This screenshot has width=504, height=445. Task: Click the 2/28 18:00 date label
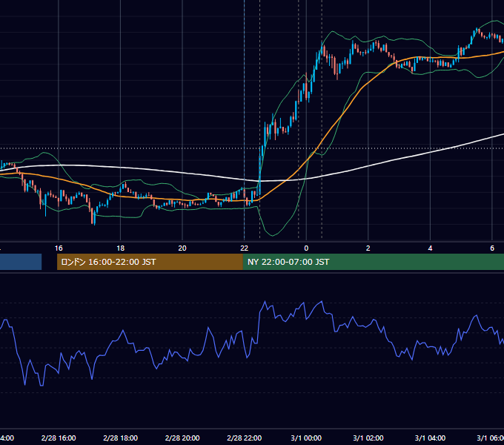click(121, 438)
